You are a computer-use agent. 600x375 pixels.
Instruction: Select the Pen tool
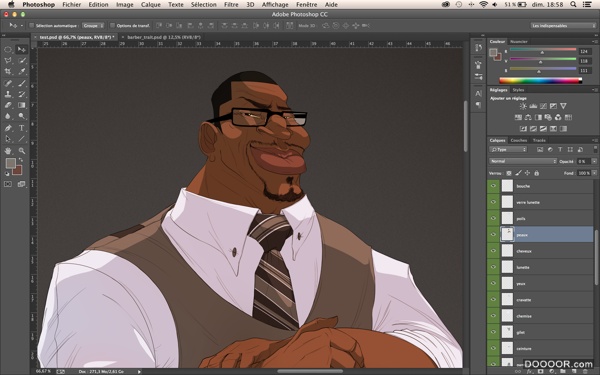click(x=8, y=128)
